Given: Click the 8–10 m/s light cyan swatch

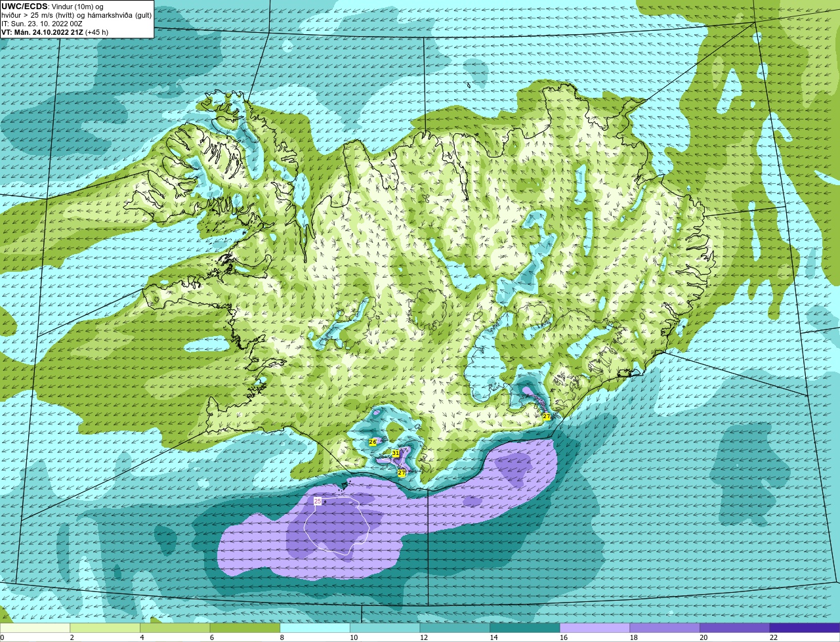Looking at the screenshot, I should [x=315, y=628].
